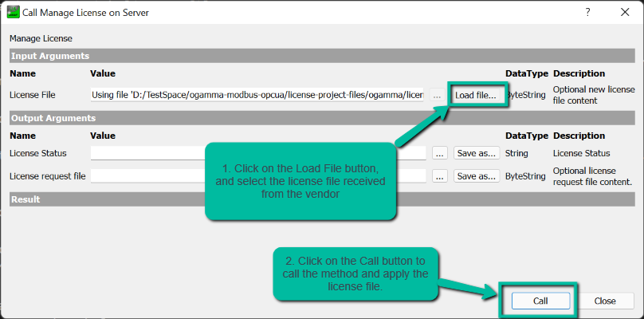This screenshot has width=644, height=319.
Task: Click the application icon in the title bar
Action: pyautogui.click(x=14, y=14)
